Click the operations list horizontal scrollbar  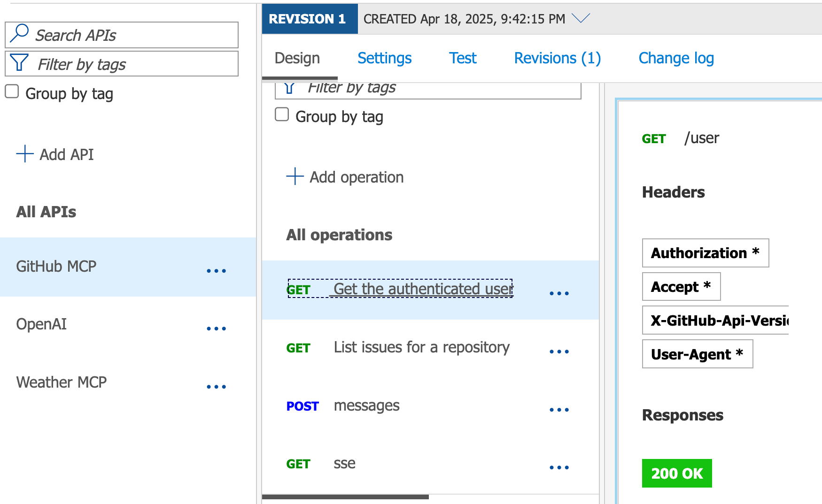[345, 496]
